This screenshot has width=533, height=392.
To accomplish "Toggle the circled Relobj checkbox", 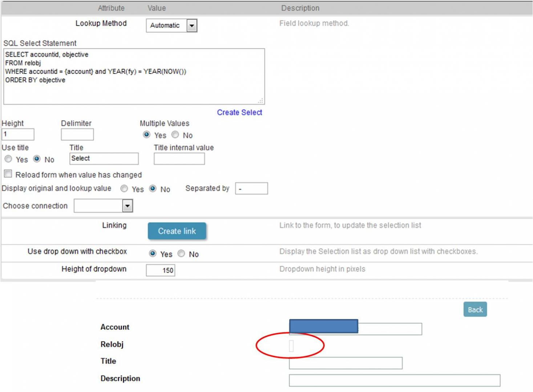I will (x=291, y=346).
